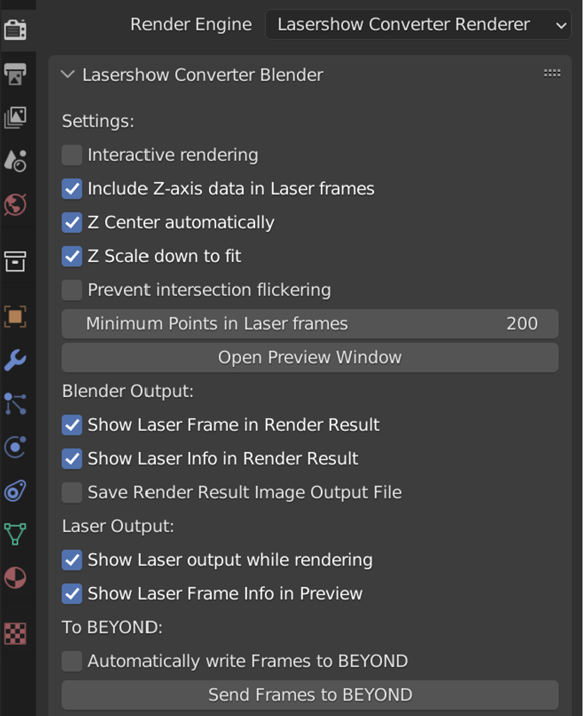Open the View Layer properties tab

[15, 117]
